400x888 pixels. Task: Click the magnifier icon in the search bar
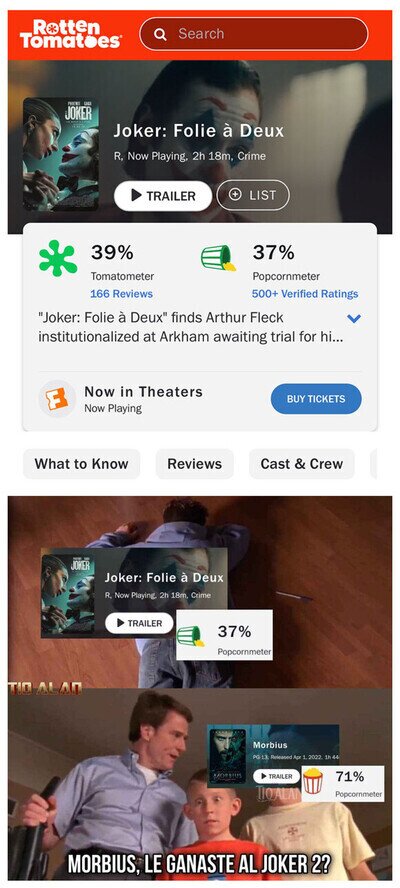click(160, 35)
